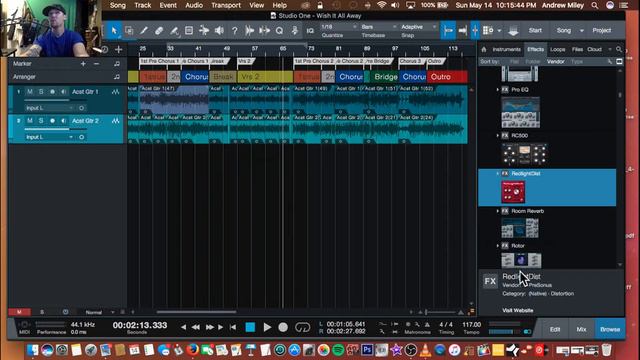The image size is (640, 360).
Task: Click the question mark help icon
Action: tap(234, 31)
